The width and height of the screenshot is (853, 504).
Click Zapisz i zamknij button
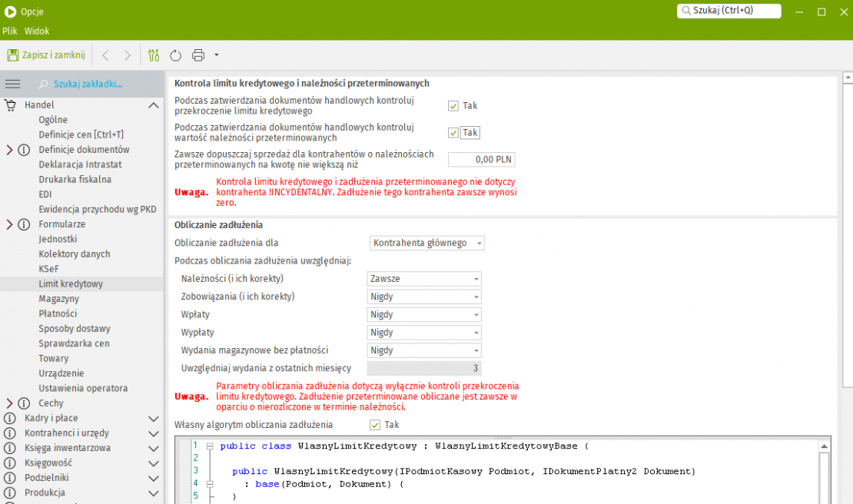point(46,55)
